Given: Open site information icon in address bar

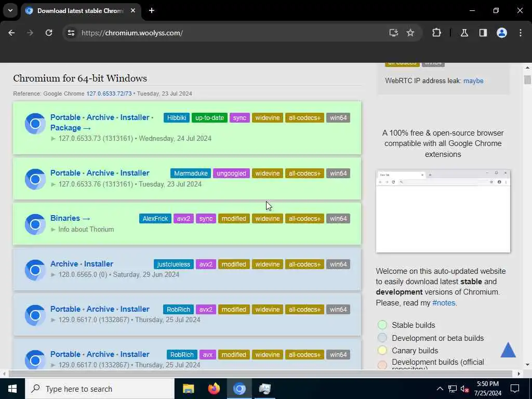Looking at the screenshot, I should [71, 33].
